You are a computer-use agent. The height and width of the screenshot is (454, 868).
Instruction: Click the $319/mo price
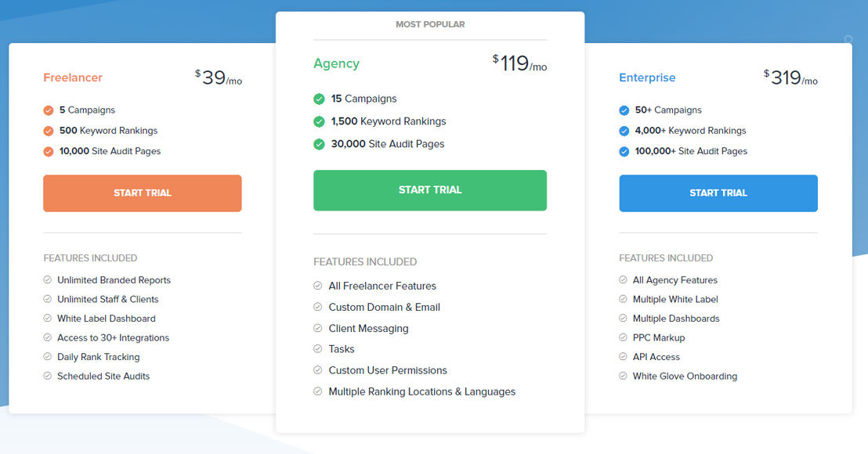tap(790, 77)
